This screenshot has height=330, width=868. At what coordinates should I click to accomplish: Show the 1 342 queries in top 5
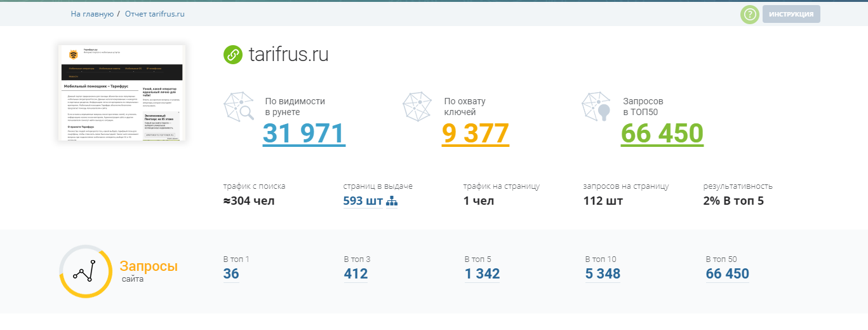coord(482,274)
